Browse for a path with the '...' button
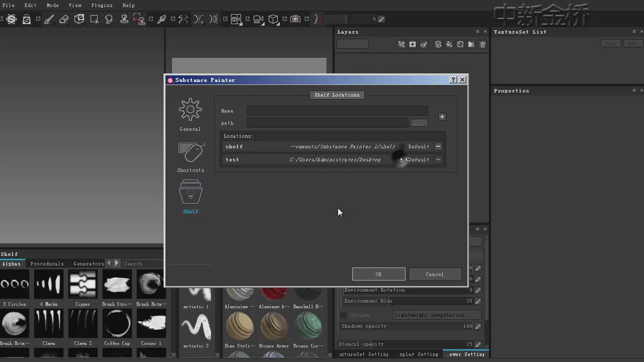This screenshot has height=362, width=644. tap(419, 123)
